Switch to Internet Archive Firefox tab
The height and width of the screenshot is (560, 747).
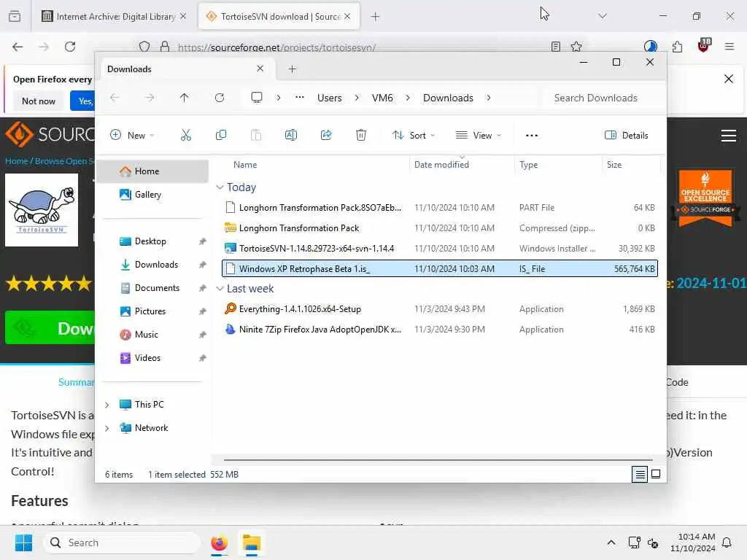(114, 17)
